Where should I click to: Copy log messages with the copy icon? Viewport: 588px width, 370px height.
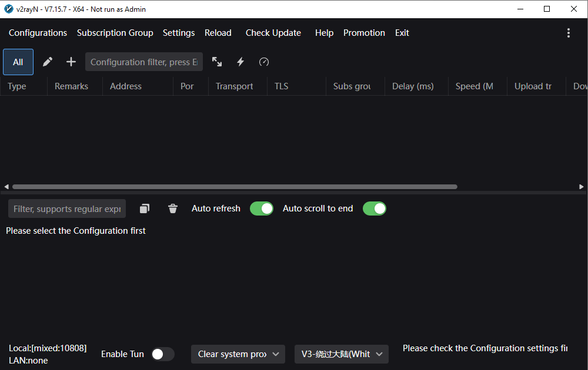(x=145, y=208)
